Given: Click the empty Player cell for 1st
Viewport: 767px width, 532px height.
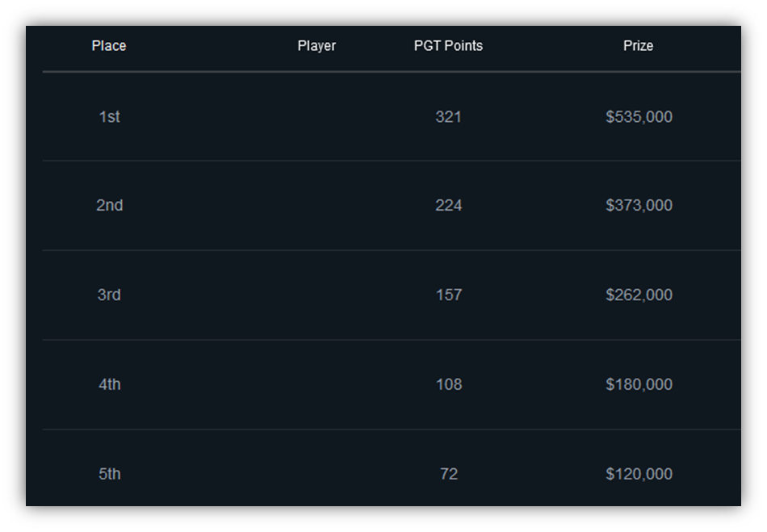Looking at the screenshot, I should coord(316,117).
